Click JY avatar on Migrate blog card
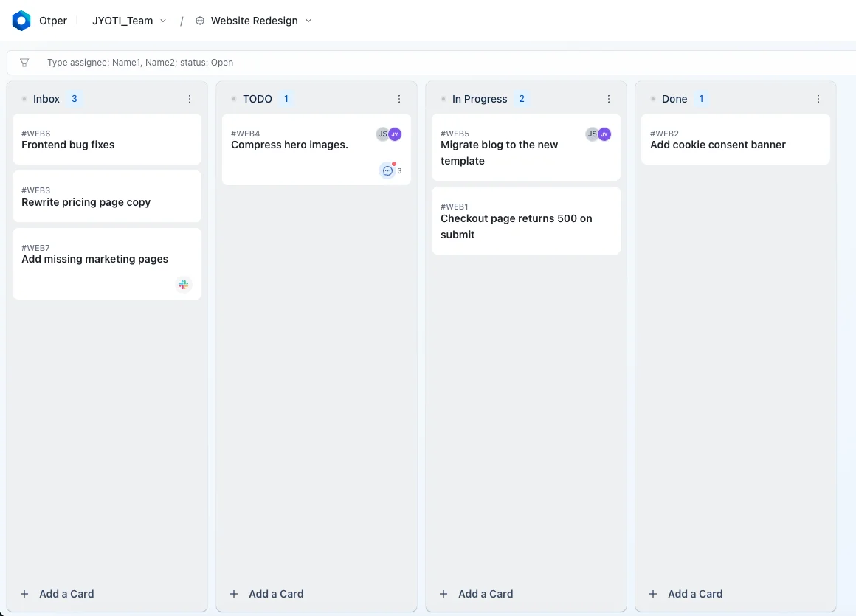This screenshot has height=616, width=856. (x=604, y=134)
